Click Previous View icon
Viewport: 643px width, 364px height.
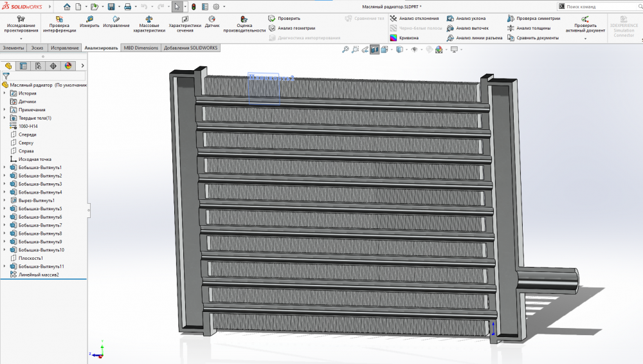click(365, 50)
